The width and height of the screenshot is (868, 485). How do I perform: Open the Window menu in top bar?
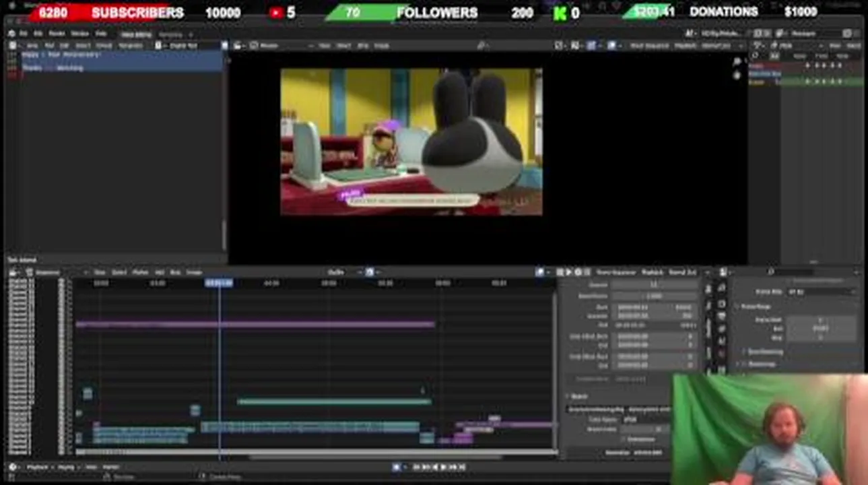79,33
